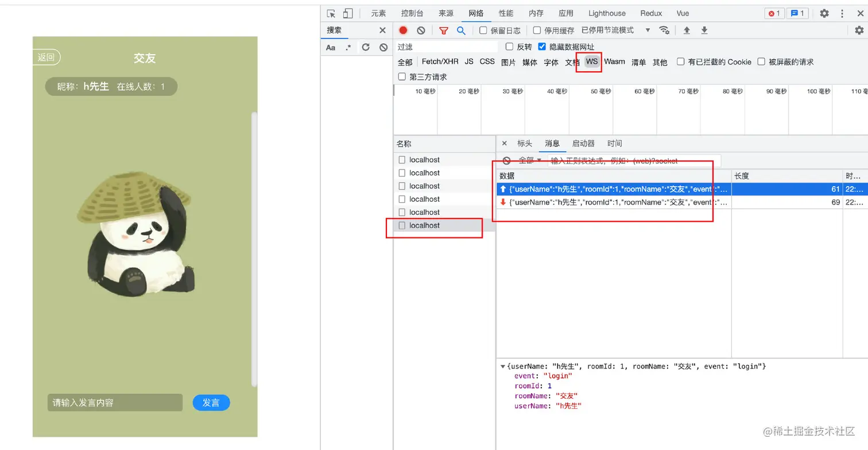Open the DevTools error count badge

point(774,13)
